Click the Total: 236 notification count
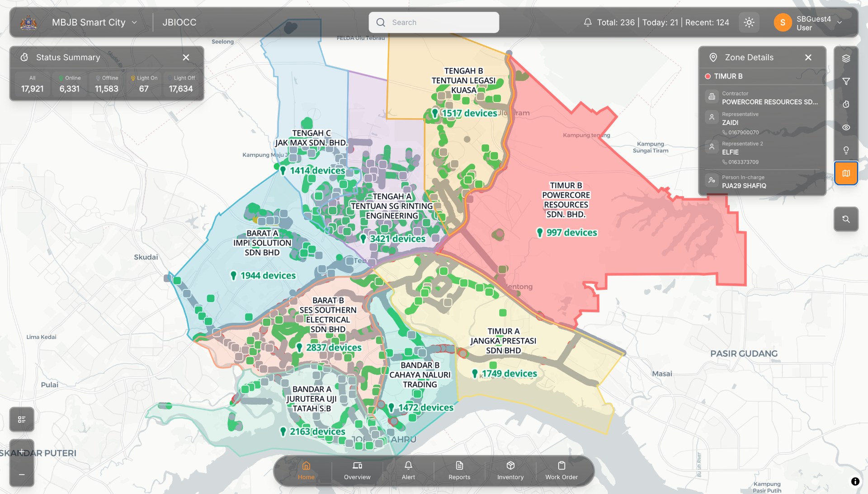The width and height of the screenshot is (868, 494). click(616, 22)
